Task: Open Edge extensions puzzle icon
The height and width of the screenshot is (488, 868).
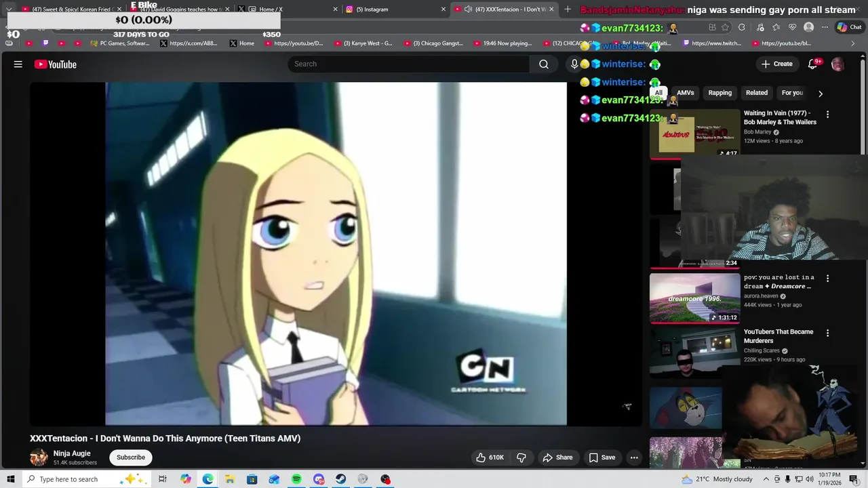Action: coord(742,27)
